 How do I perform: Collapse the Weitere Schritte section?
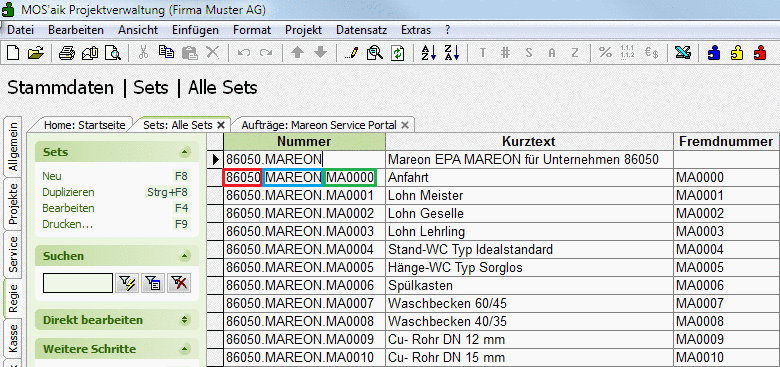pos(185,349)
